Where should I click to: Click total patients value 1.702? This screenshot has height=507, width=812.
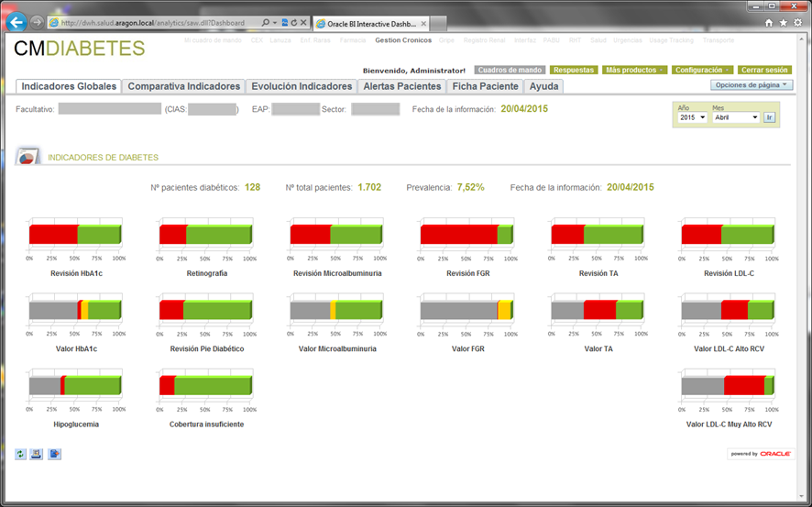pyautogui.click(x=369, y=187)
